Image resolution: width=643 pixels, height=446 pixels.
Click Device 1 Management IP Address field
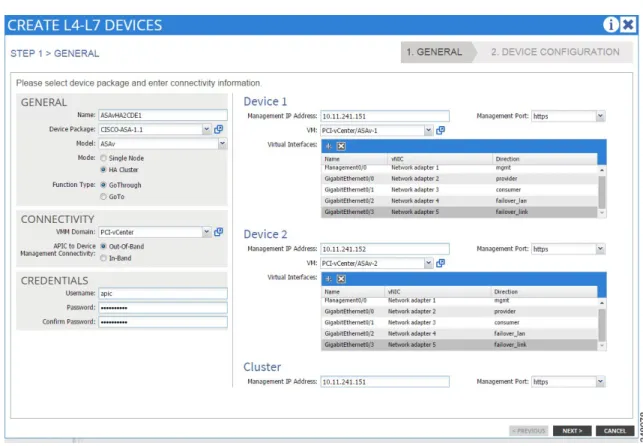tap(385, 116)
